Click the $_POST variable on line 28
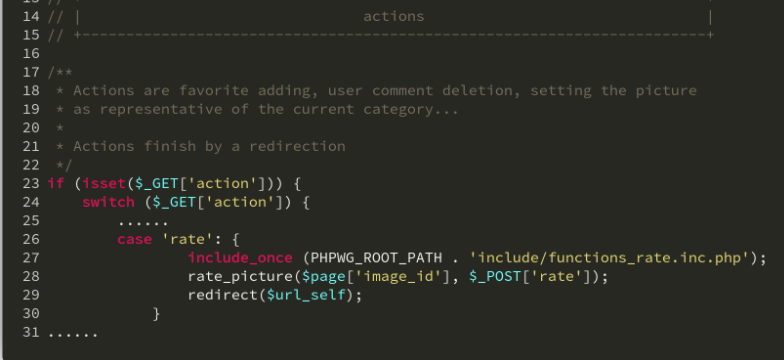The width and height of the screenshot is (784, 360). [x=495, y=276]
